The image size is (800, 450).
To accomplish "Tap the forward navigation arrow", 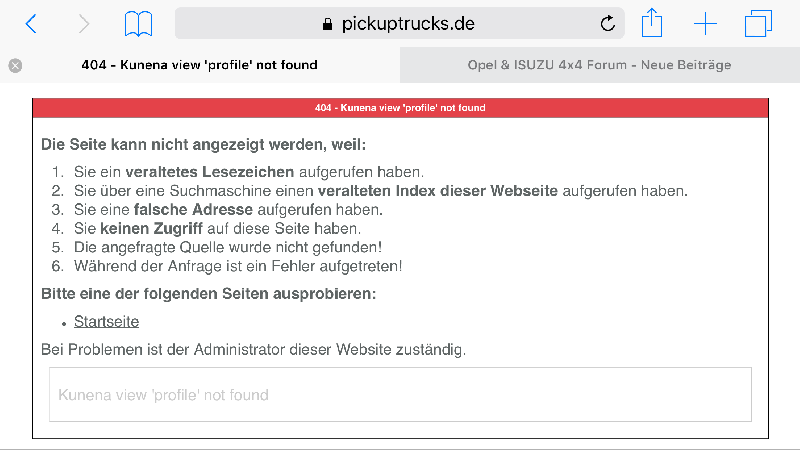I will [x=84, y=24].
